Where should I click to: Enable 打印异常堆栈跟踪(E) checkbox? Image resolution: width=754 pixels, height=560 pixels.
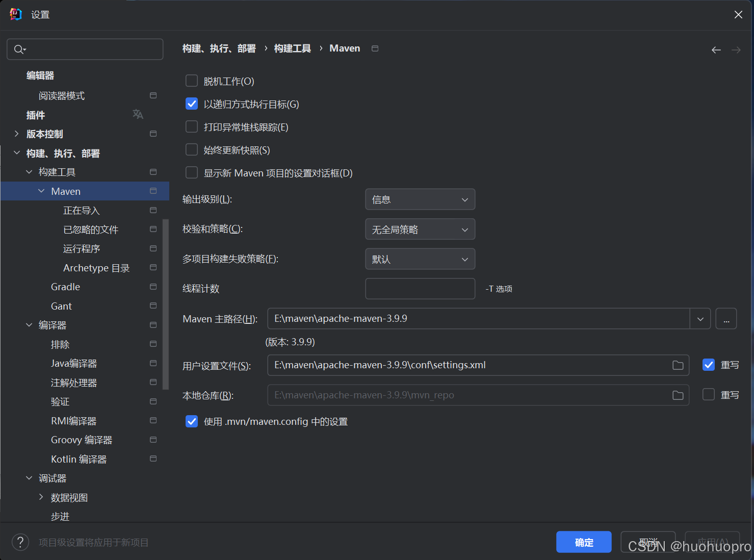pyautogui.click(x=192, y=126)
